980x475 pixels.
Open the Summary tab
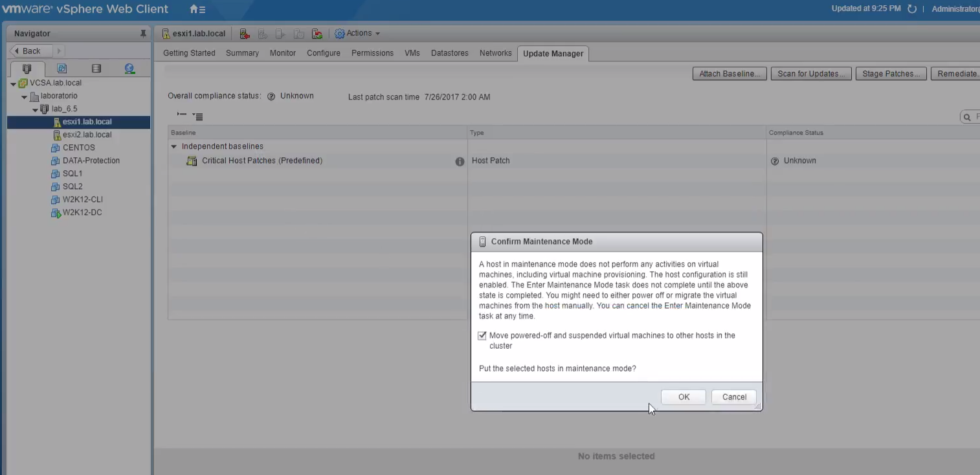[242, 53]
